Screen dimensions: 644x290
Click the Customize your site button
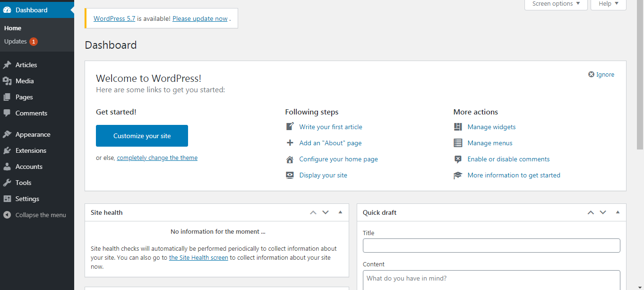[142, 136]
